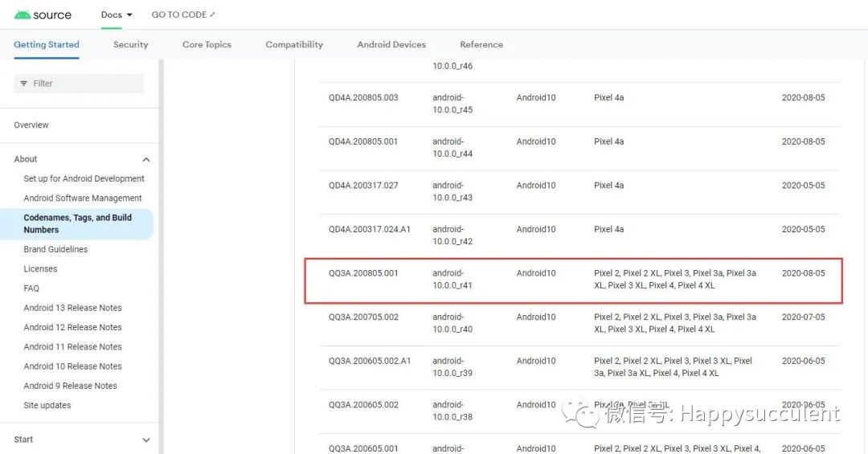The image size is (868, 454).
Task: Select build QQ3A.200605.002.A1 cell
Action: 369,361
